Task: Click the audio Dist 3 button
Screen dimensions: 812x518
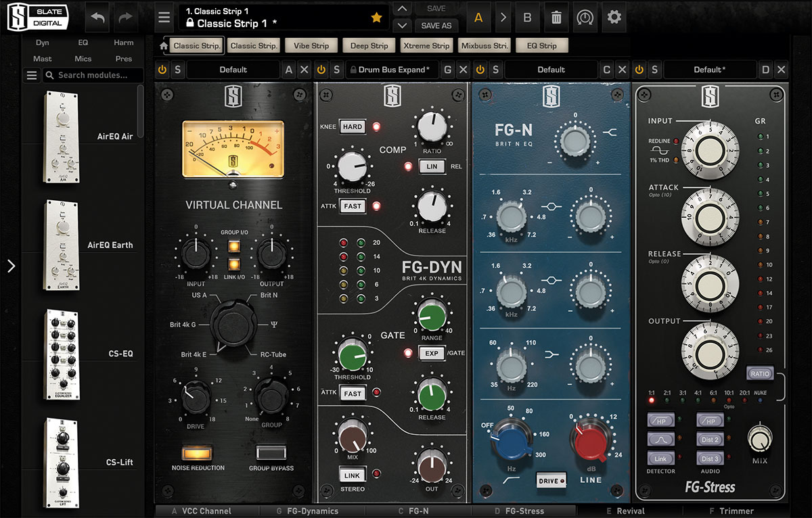Action: [x=710, y=458]
